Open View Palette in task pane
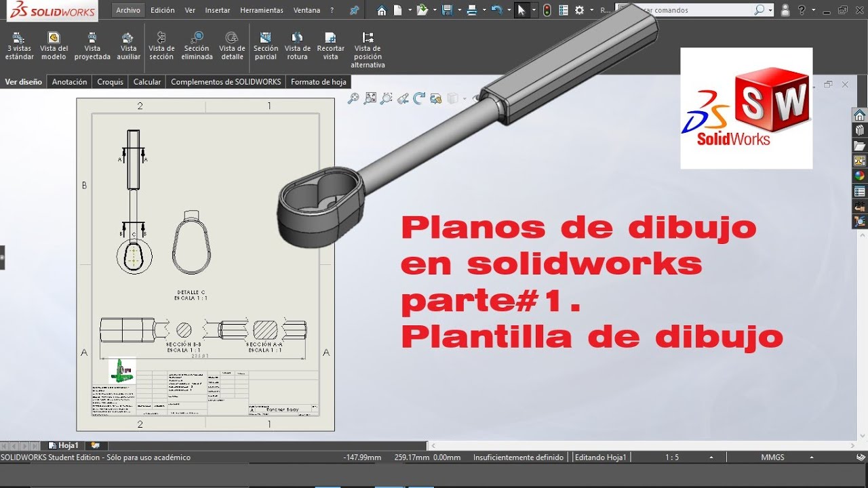 (x=860, y=161)
